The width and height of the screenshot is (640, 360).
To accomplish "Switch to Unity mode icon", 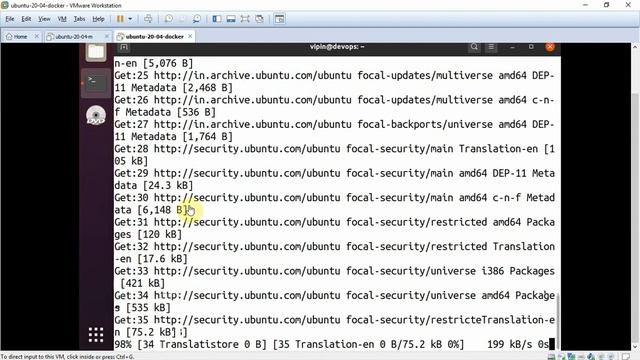I will click(259, 19).
